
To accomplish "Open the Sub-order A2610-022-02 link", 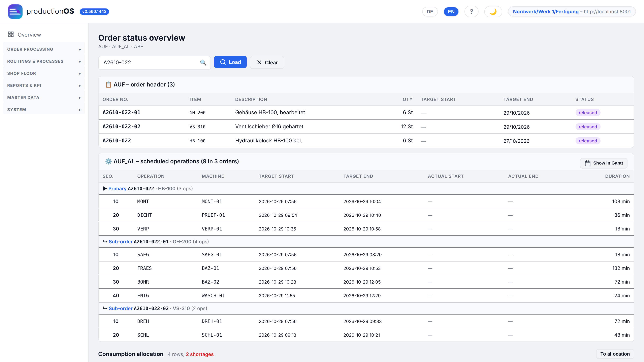I will 138,309.
